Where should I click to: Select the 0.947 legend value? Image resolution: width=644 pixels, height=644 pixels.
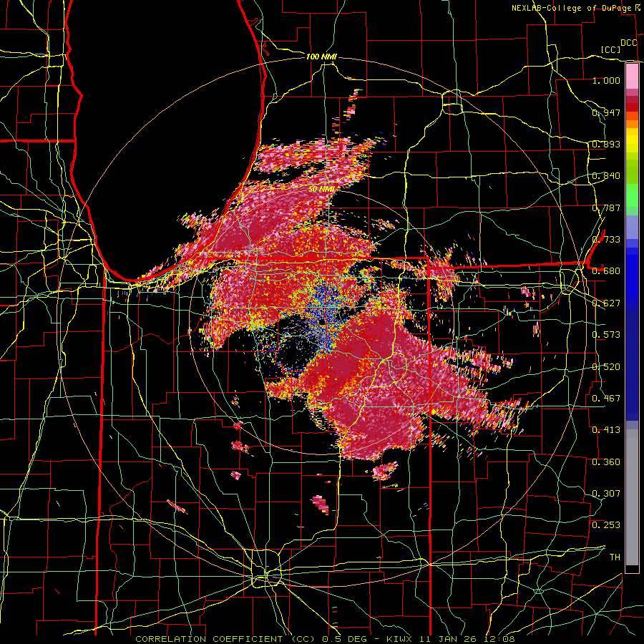tap(606, 112)
